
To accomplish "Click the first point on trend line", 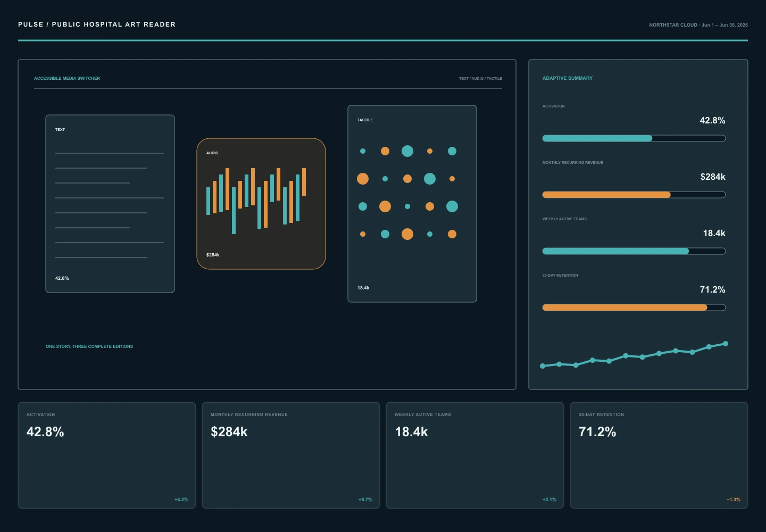I will pos(543,366).
